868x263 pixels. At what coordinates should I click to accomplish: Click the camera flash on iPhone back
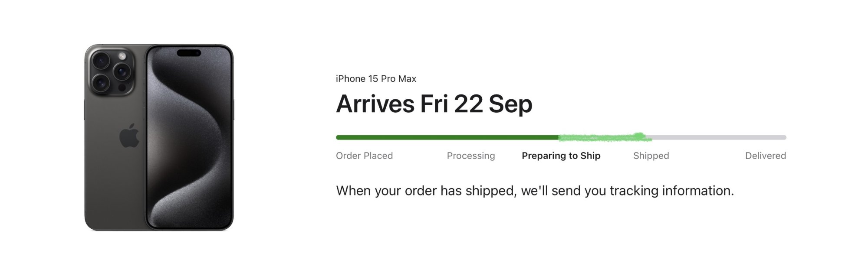(122, 56)
